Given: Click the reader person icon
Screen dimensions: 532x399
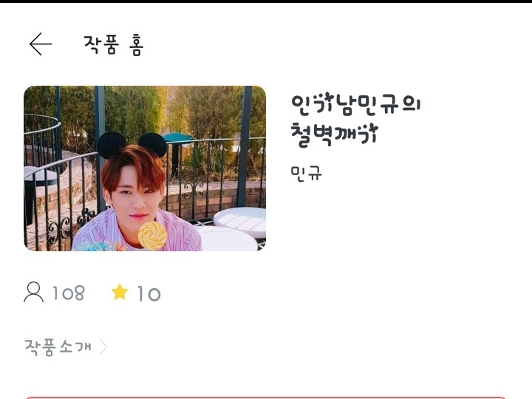Looking at the screenshot, I should [33, 292].
